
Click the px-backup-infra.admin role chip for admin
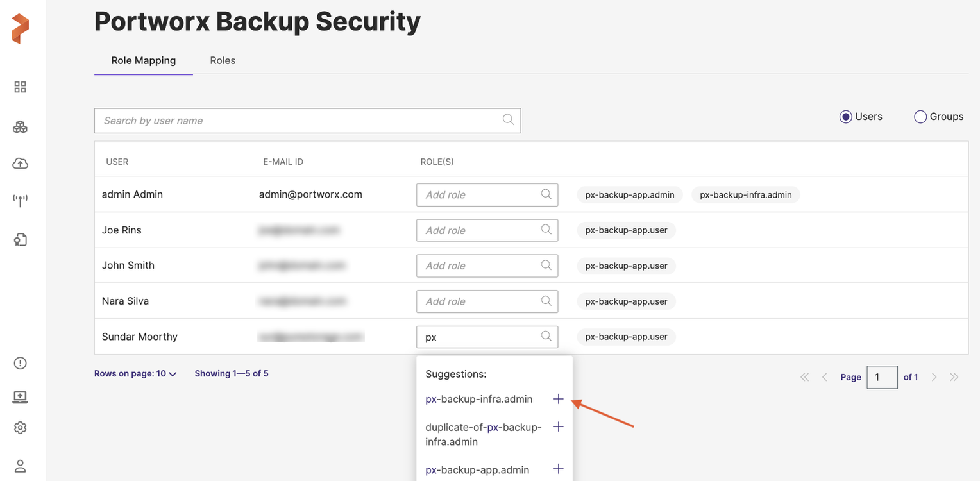[745, 195]
